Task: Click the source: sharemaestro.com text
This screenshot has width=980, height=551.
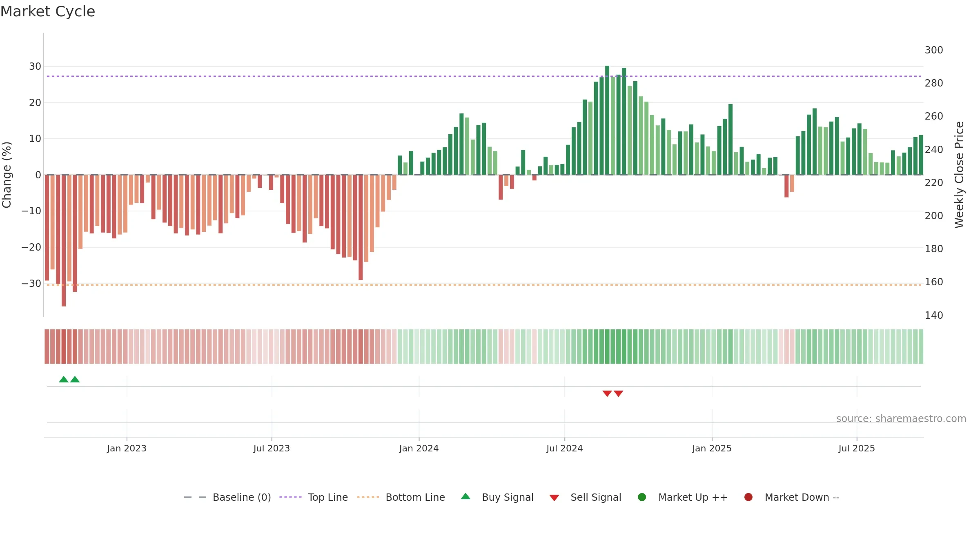Action: [901, 419]
